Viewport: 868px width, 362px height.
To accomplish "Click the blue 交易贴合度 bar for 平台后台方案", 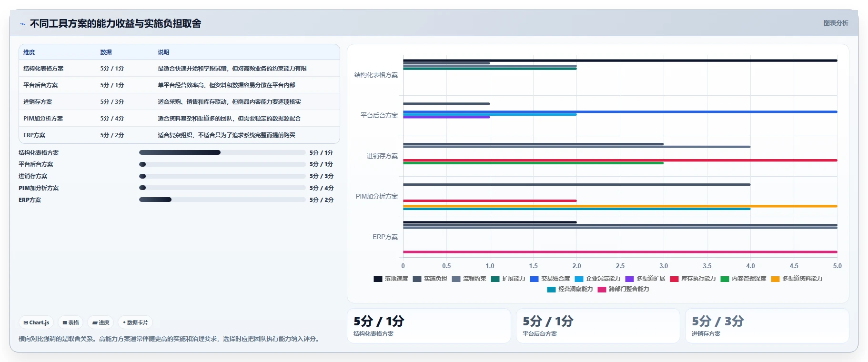I will (620, 112).
